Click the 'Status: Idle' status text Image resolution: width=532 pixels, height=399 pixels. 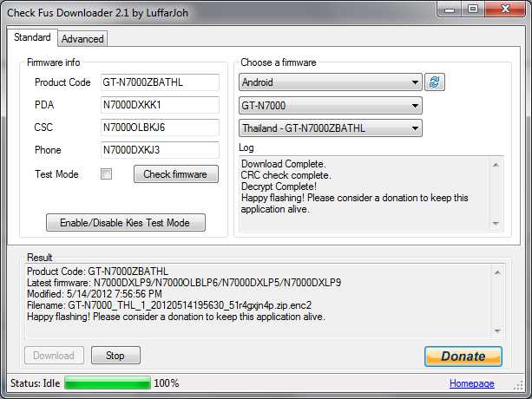(x=36, y=383)
